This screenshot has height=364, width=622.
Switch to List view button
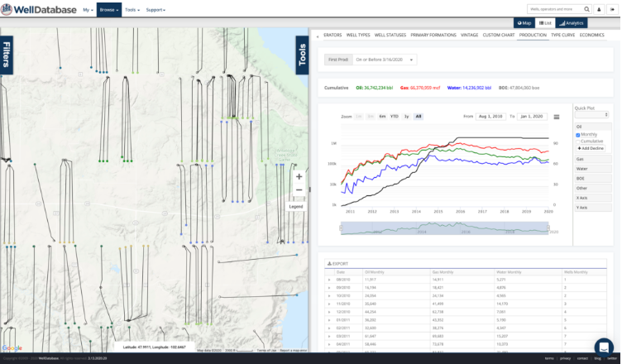click(x=545, y=23)
